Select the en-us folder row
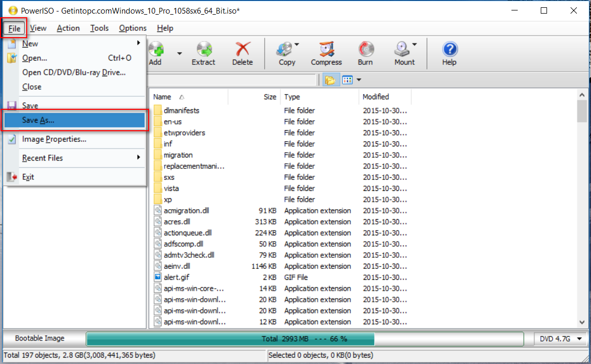Viewport: 591px width, 364px height. coord(280,121)
